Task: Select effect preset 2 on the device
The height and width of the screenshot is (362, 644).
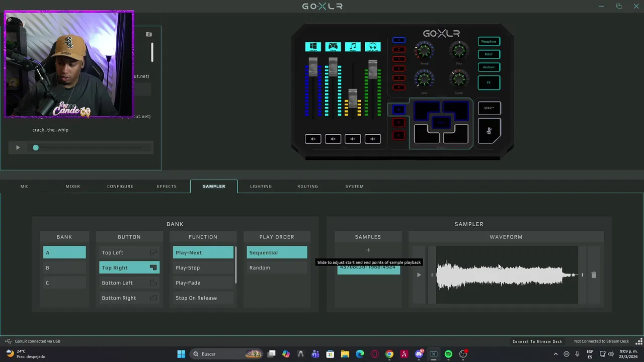Action: pyautogui.click(x=398, y=50)
